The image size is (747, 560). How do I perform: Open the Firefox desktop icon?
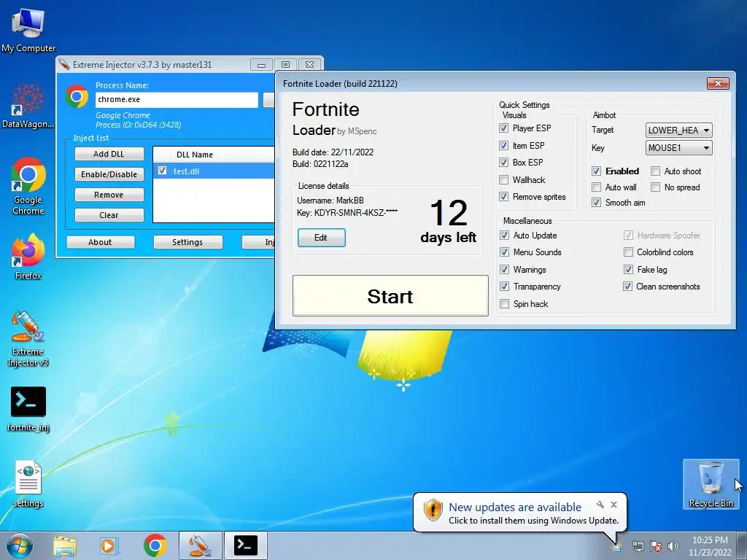28,257
